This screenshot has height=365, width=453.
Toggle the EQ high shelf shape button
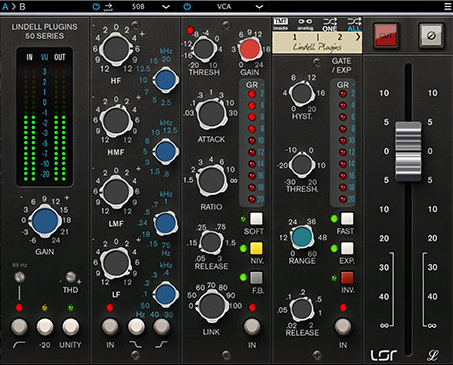coord(162,326)
